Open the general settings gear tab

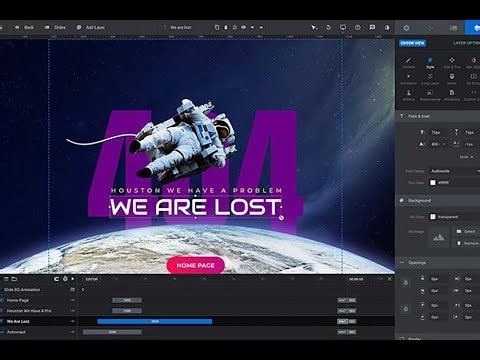(406, 28)
